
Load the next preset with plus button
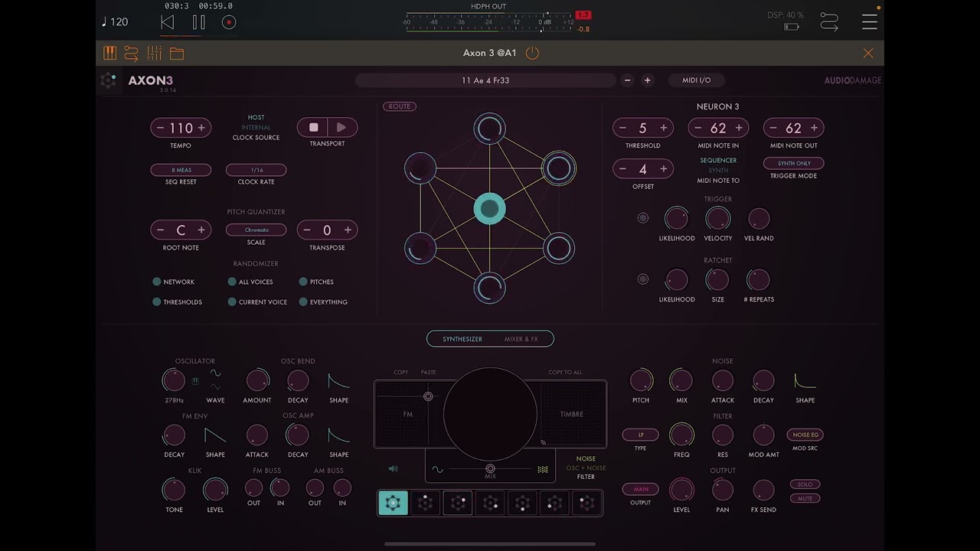[647, 80]
